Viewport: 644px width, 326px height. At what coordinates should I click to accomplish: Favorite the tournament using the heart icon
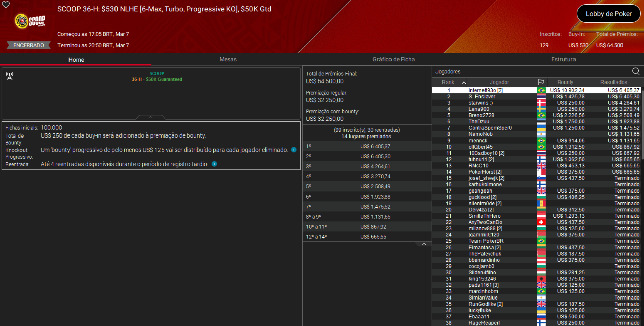point(6,5)
